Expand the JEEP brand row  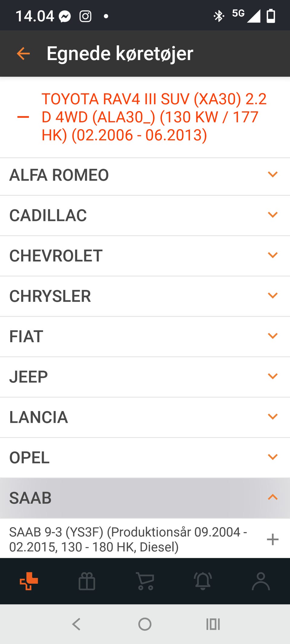pos(272,376)
